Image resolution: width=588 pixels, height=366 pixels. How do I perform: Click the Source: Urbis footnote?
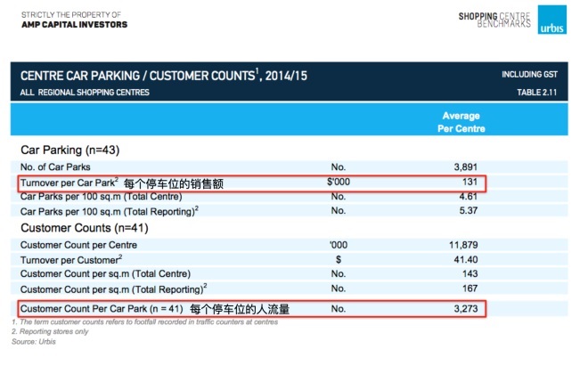click(x=31, y=341)
